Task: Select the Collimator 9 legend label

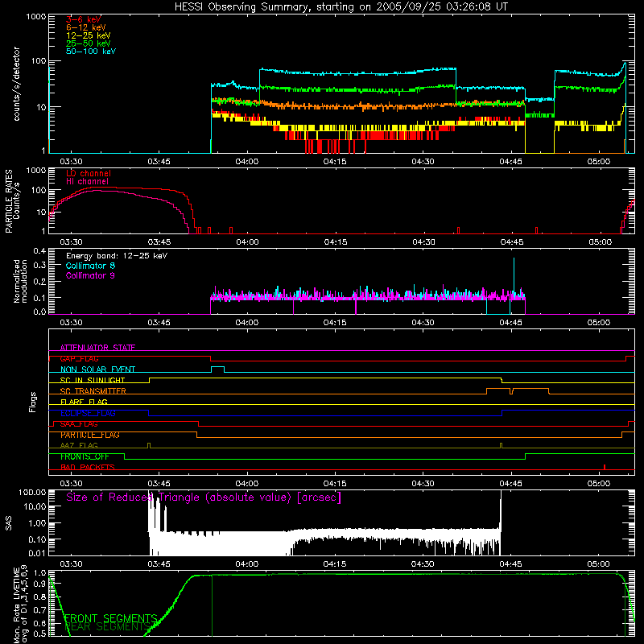Action: point(90,275)
